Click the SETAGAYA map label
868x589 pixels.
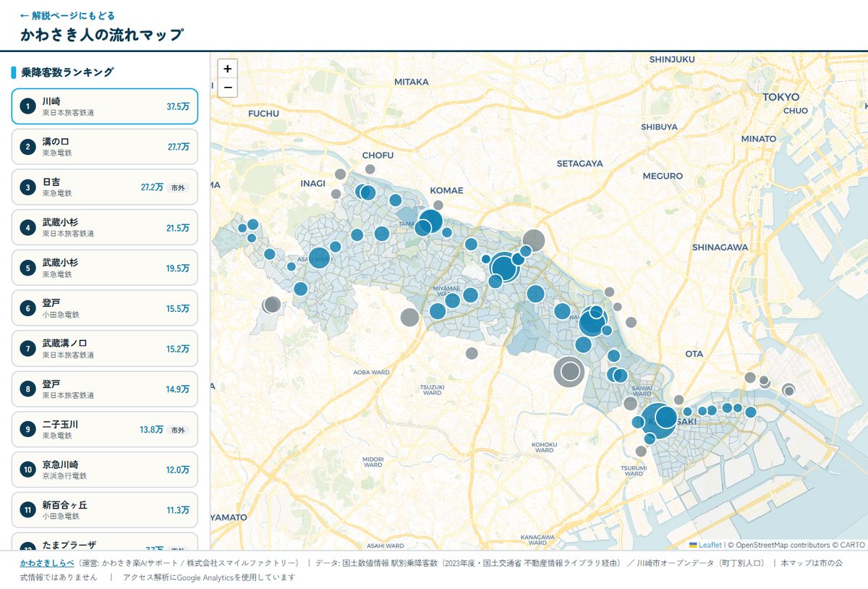coord(579,164)
